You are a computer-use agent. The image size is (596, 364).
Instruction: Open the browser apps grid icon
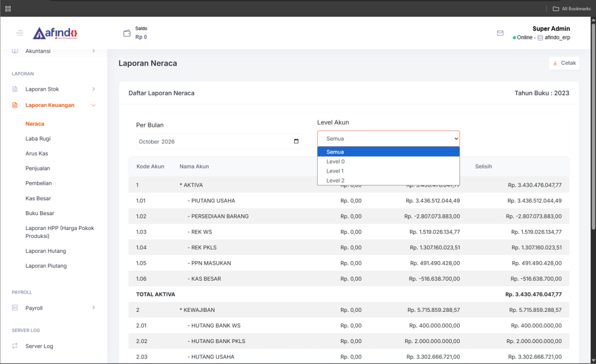[8, 8]
